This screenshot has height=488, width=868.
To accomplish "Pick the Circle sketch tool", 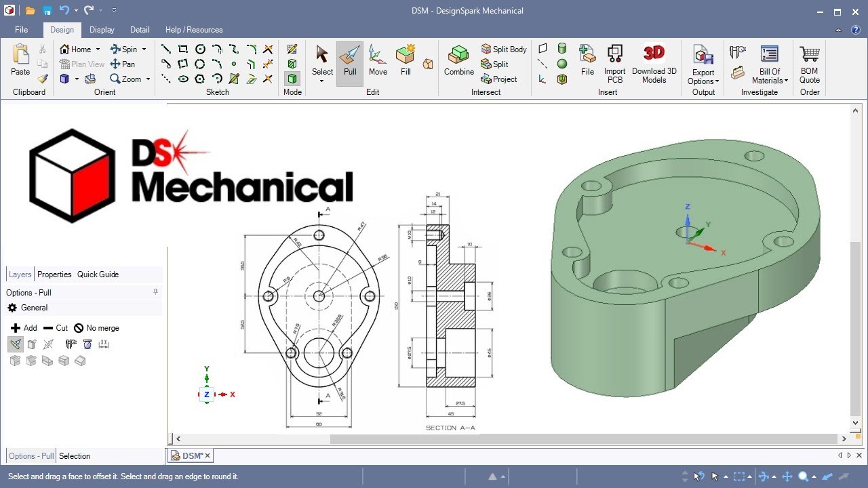I will point(200,49).
